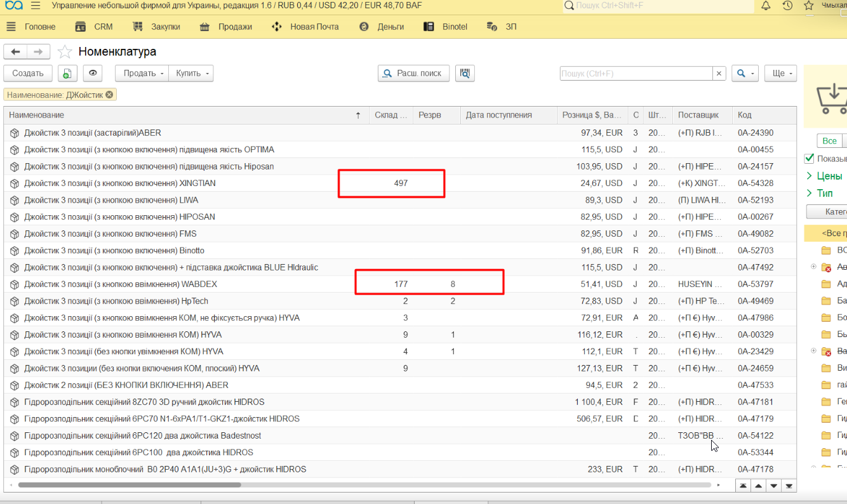The image size is (847, 504).
Task: Click the barcode search icon
Action: tap(465, 74)
